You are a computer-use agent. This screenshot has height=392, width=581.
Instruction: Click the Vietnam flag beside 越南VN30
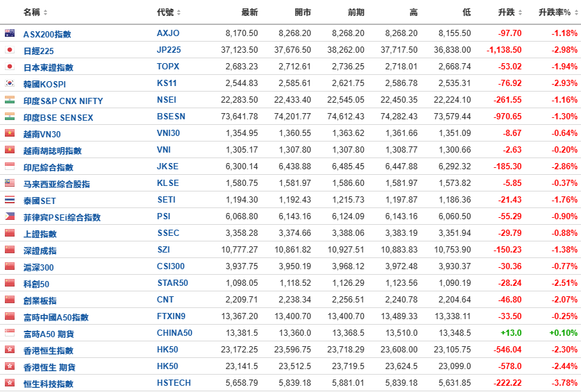coord(10,133)
